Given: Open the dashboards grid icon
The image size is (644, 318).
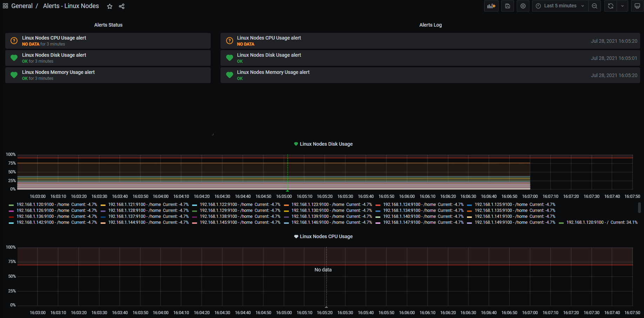Looking at the screenshot, I should click(5, 6).
